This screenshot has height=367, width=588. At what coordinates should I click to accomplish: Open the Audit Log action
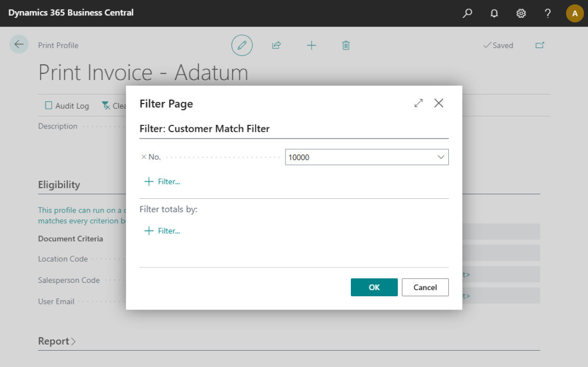tap(67, 106)
